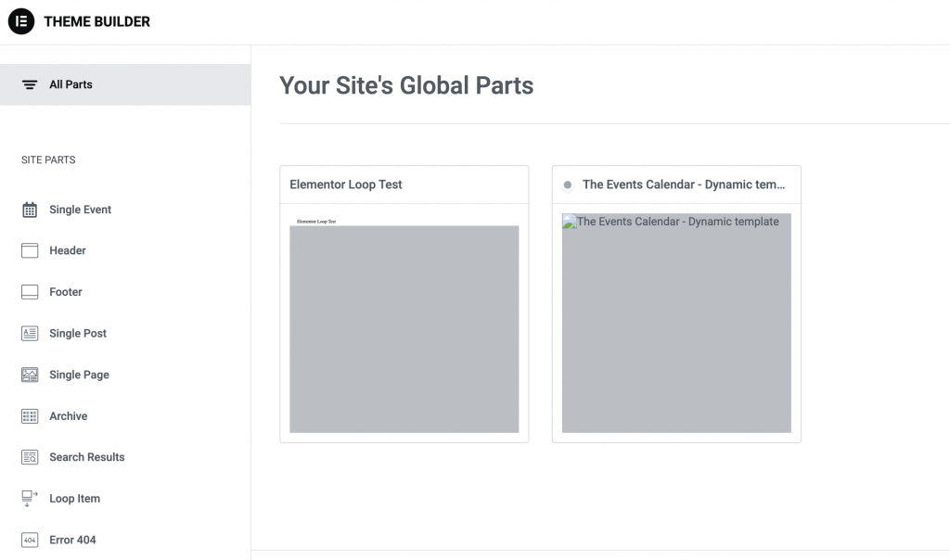The width and height of the screenshot is (950, 560).
Task: Click the Single Page icon
Action: point(30,375)
